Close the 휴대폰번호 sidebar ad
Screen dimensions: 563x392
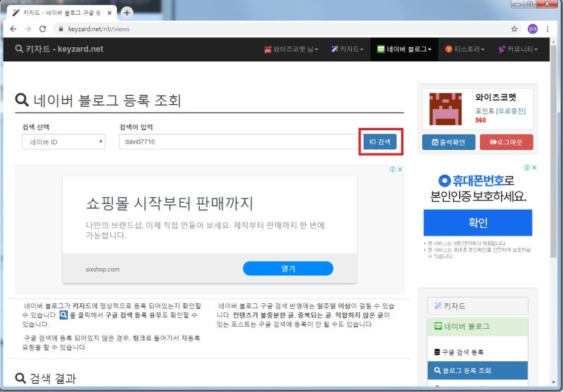534,167
